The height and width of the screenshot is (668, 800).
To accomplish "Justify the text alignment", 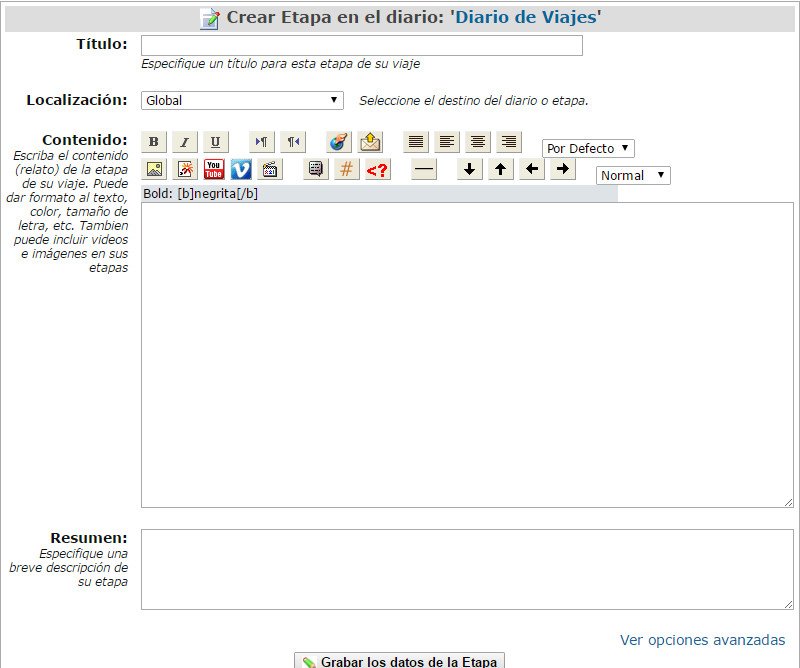I will coord(416,142).
